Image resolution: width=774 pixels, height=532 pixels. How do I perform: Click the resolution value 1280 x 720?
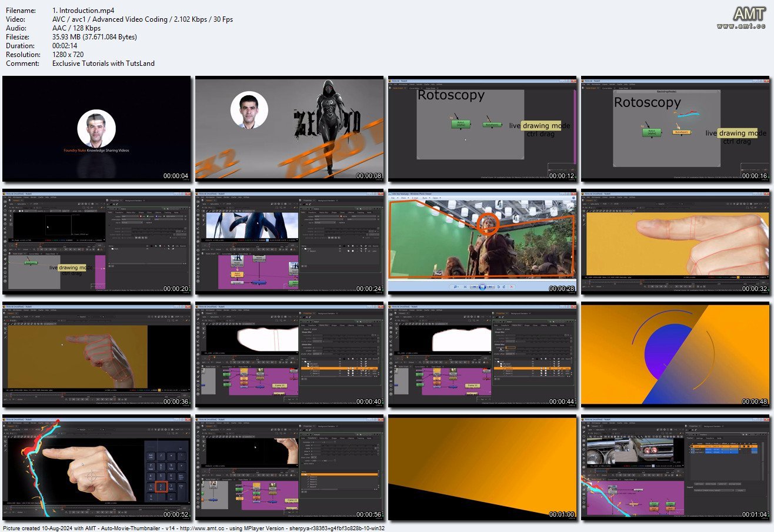click(68, 55)
